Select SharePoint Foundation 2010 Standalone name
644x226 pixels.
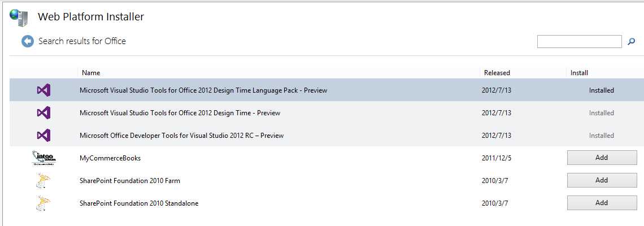point(139,203)
